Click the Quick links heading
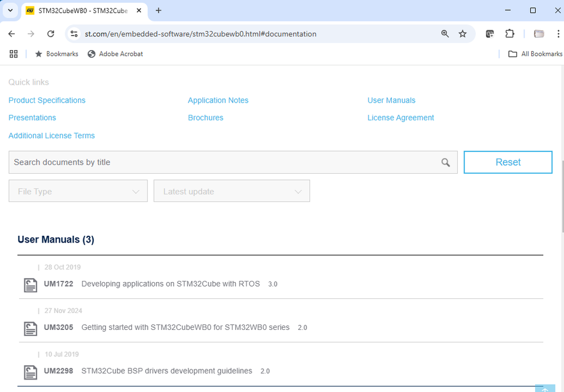The width and height of the screenshot is (564, 392). 29,82
